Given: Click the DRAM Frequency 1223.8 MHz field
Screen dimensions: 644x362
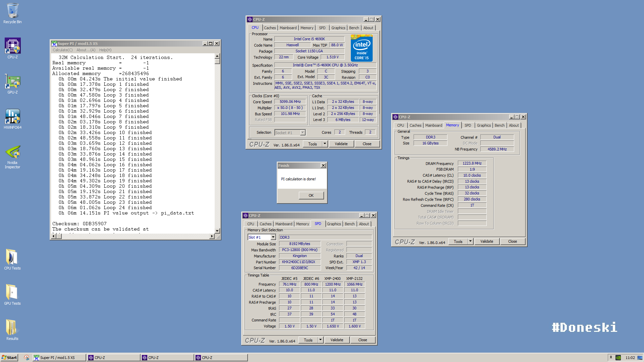Looking at the screenshot, I should click(472, 163).
